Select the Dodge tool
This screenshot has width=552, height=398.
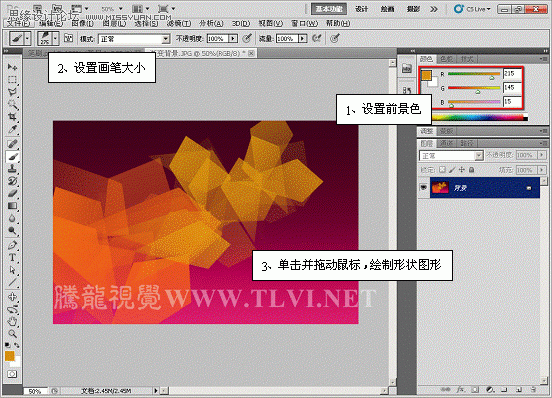tap(12, 230)
